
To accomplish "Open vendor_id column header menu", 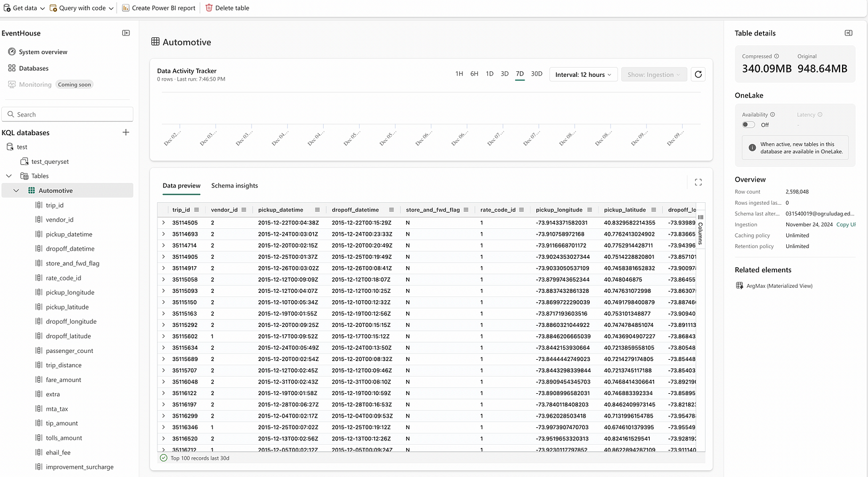I will click(244, 210).
